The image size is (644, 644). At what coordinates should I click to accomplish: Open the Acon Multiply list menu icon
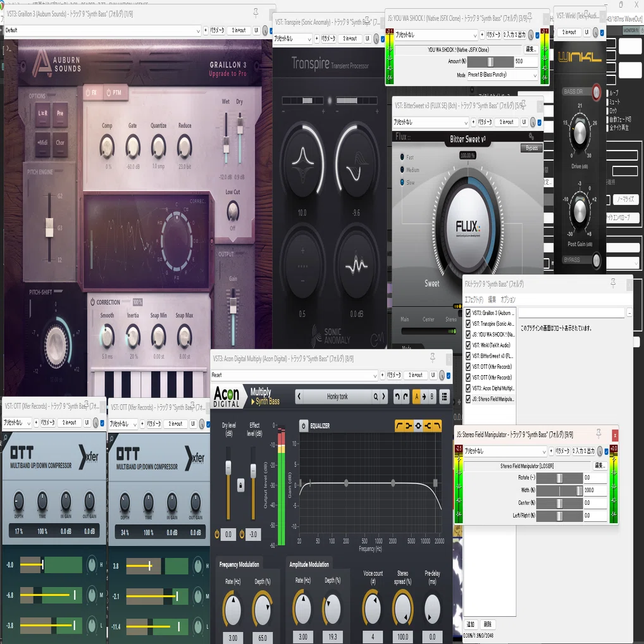444,397
